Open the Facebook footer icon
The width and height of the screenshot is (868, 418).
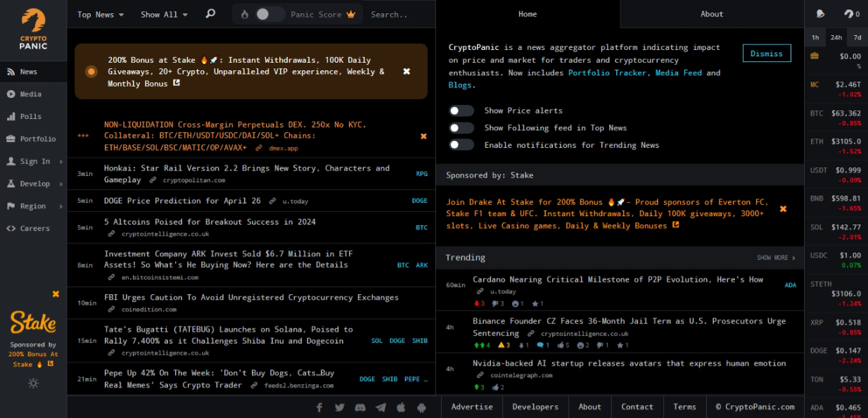(x=319, y=407)
